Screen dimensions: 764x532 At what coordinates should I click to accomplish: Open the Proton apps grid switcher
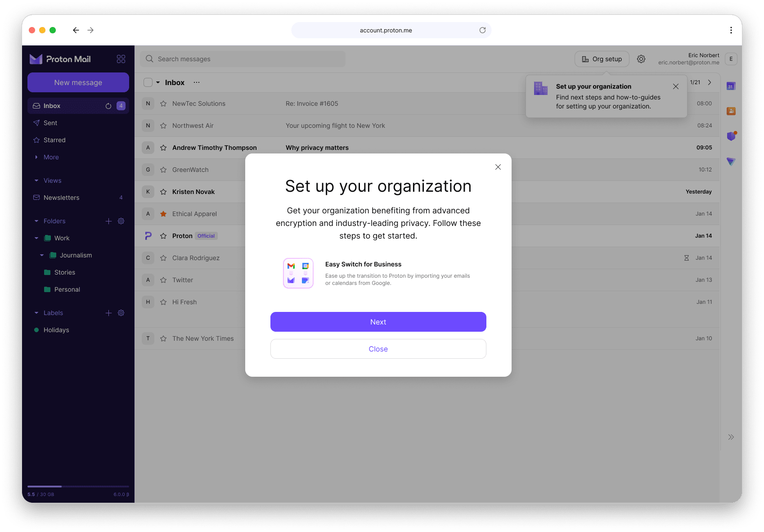point(121,59)
